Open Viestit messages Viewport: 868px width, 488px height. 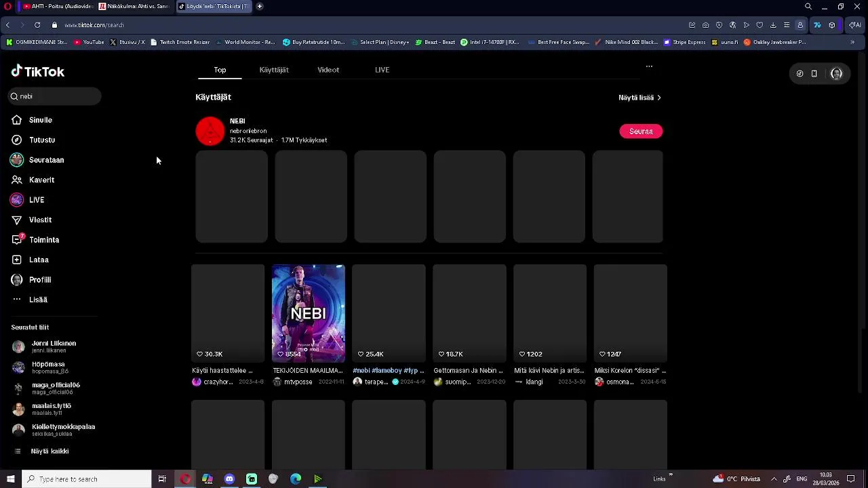[x=31, y=220]
